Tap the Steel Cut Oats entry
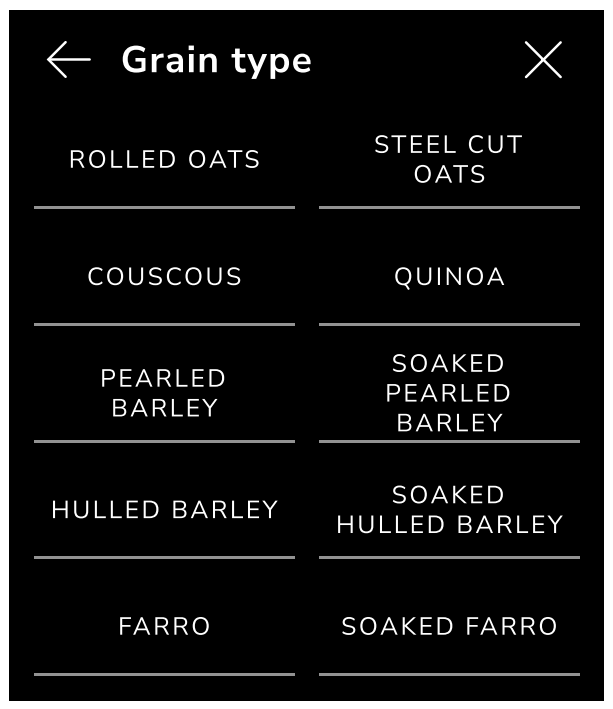The width and height of the screenshot is (613, 709). point(449,160)
